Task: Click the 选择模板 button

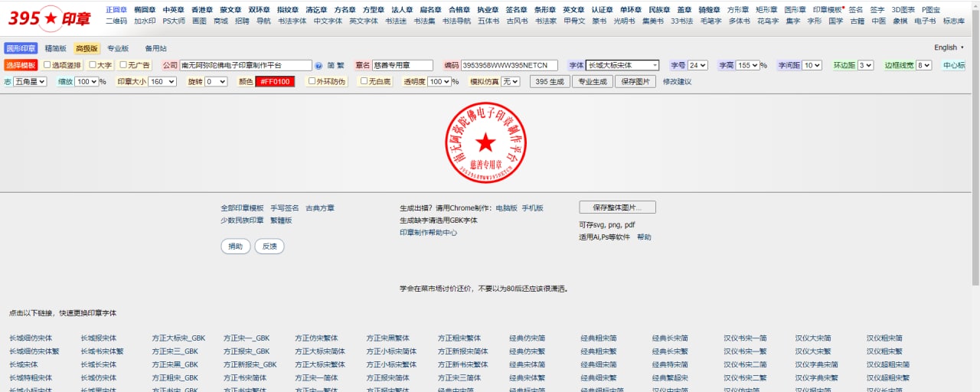Action: pos(21,65)
